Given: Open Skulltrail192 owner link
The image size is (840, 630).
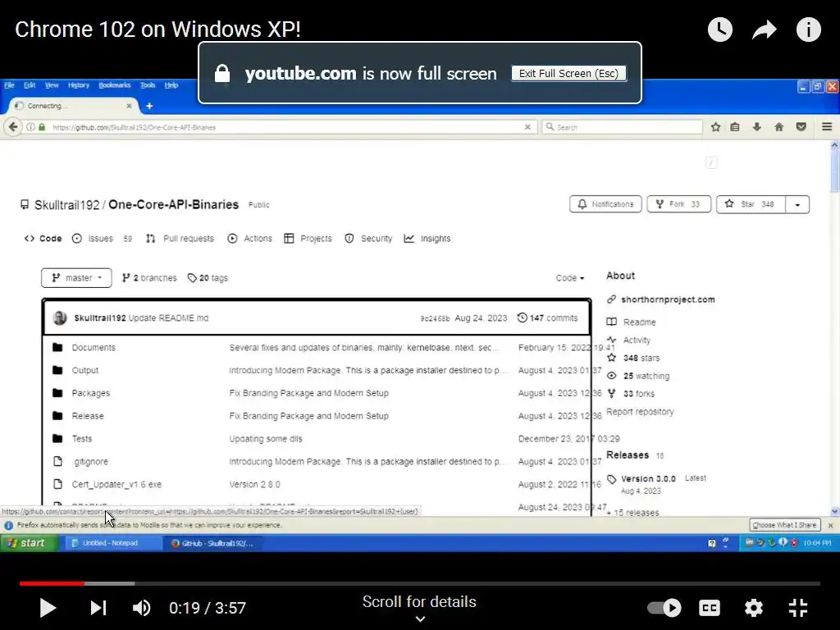Looking at the screenshot, I should [x=67, y=204].
